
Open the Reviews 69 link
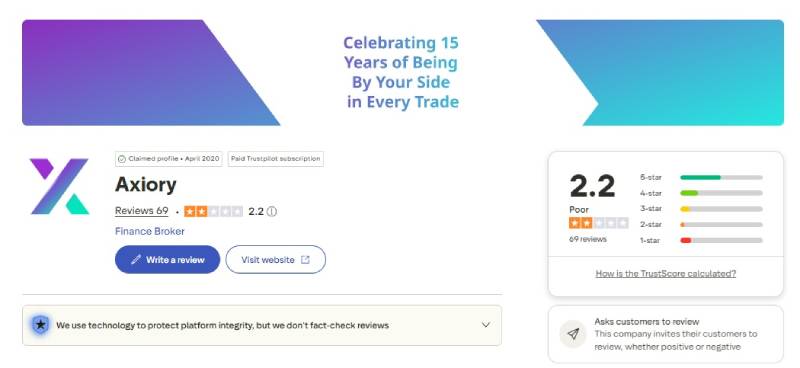(141, 211)
